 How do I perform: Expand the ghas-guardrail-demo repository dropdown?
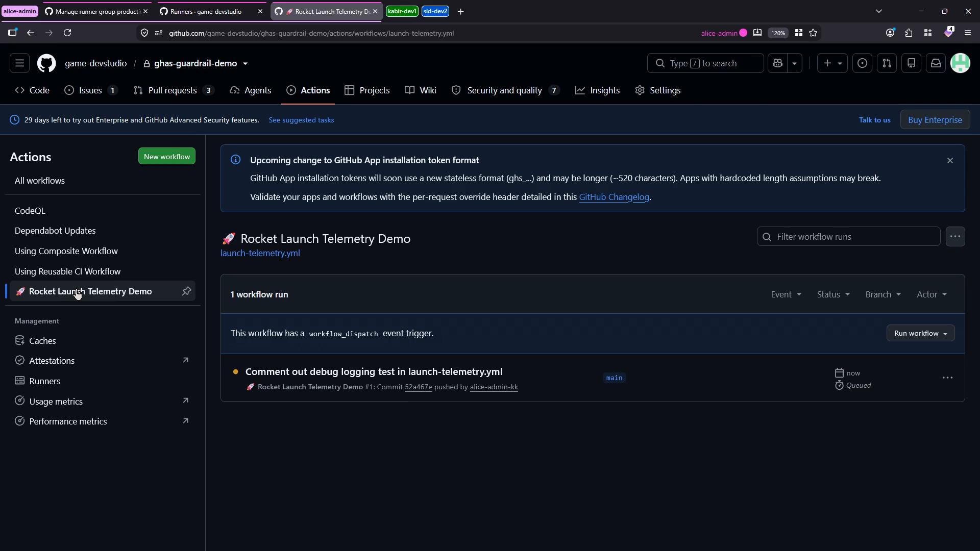coord(246,64)
